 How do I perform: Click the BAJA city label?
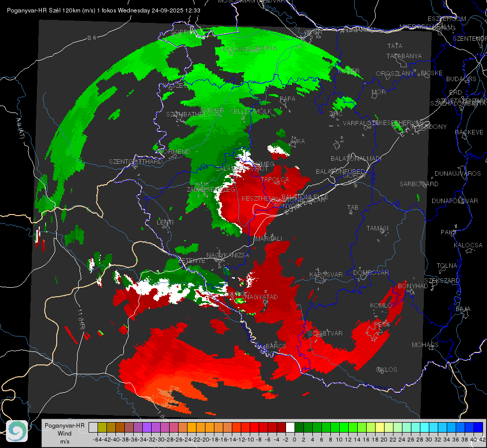click(463, 309)
